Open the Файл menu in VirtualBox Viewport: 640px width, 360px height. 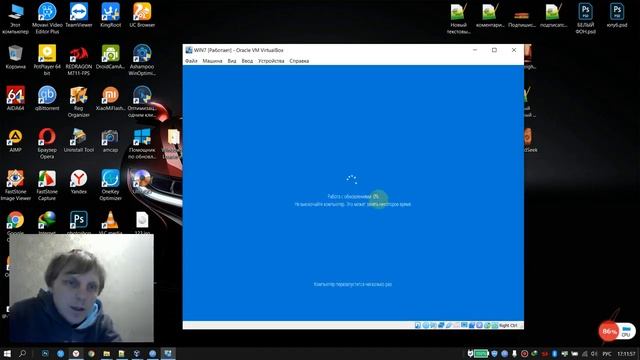pyautogui.click(x=191, y=61)
